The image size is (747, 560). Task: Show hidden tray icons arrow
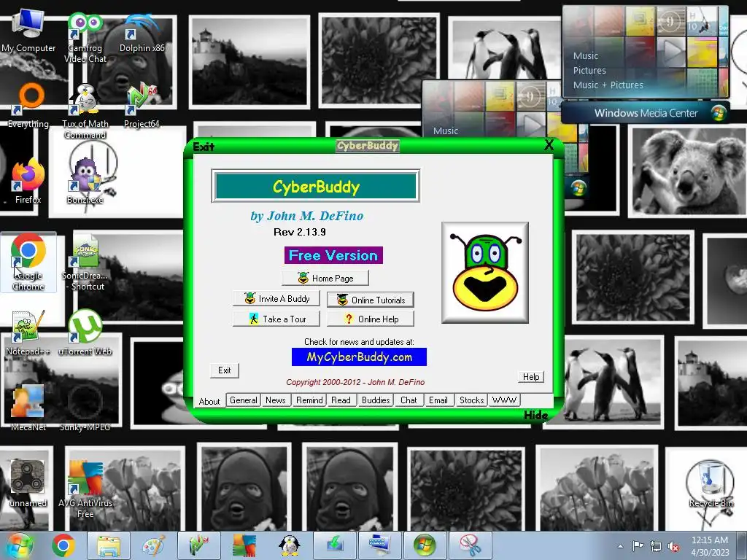620,546
